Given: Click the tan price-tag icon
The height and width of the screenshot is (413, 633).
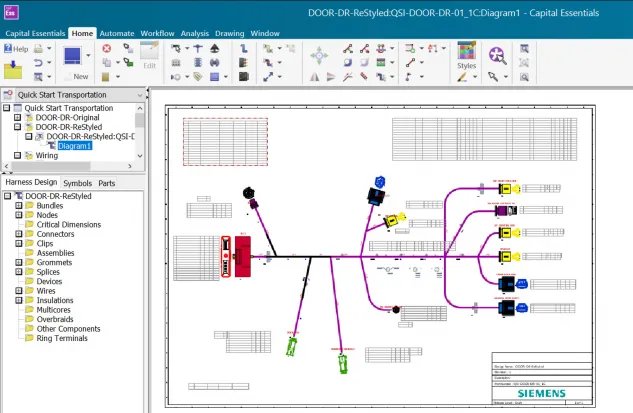Looking at the screenshot, I should pos(198,76).
